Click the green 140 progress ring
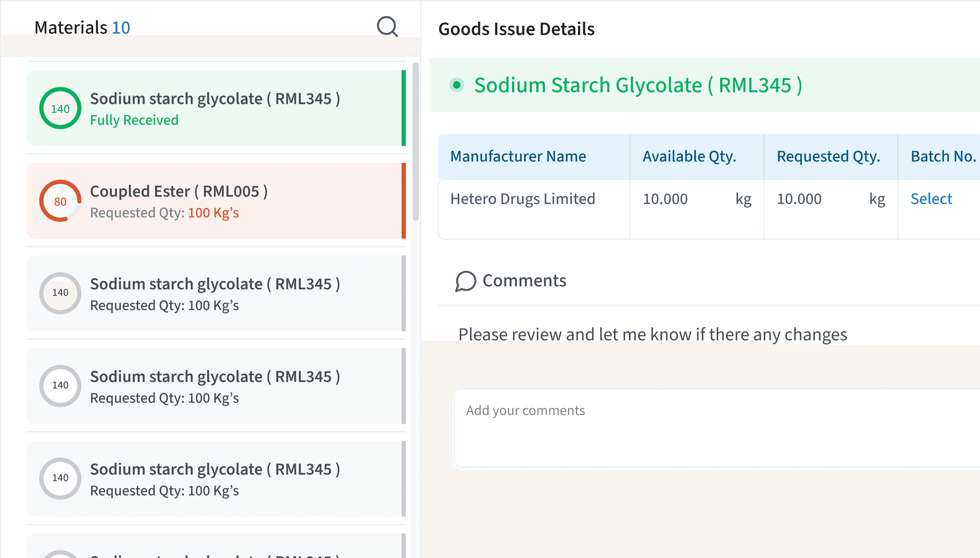This screenshot has height=558, width=980. click(x=60, y=108)
